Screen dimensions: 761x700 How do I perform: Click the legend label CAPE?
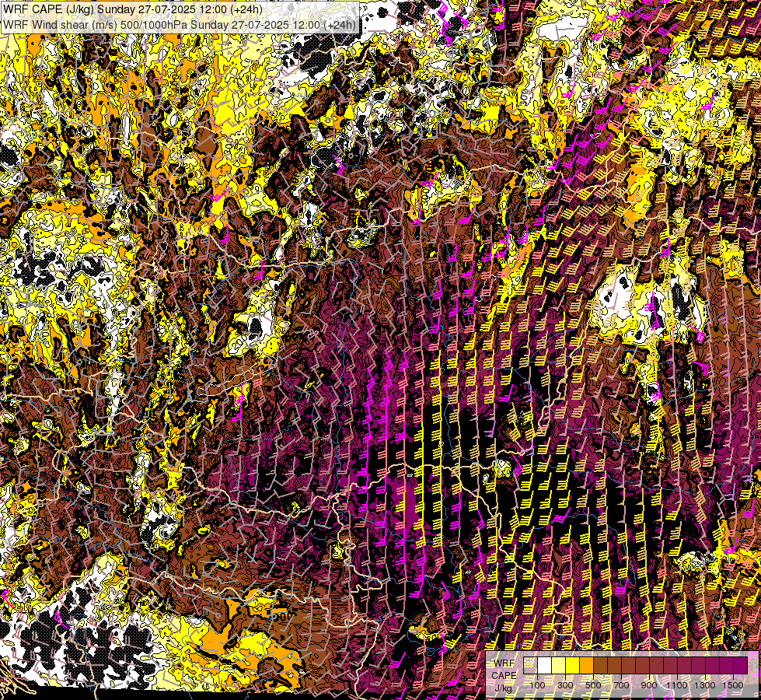(x=504, y=675)
